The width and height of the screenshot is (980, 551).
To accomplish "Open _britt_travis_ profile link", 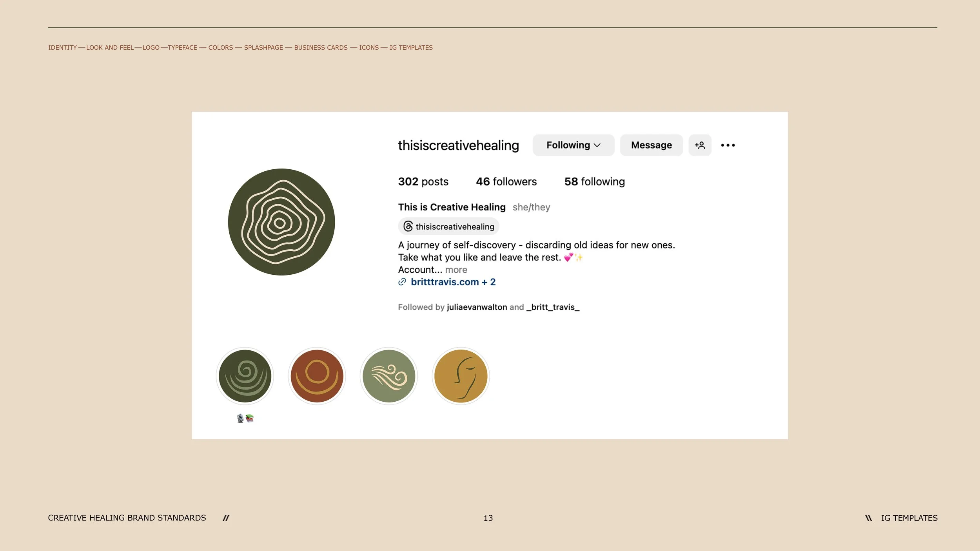I will coord(553,307).
